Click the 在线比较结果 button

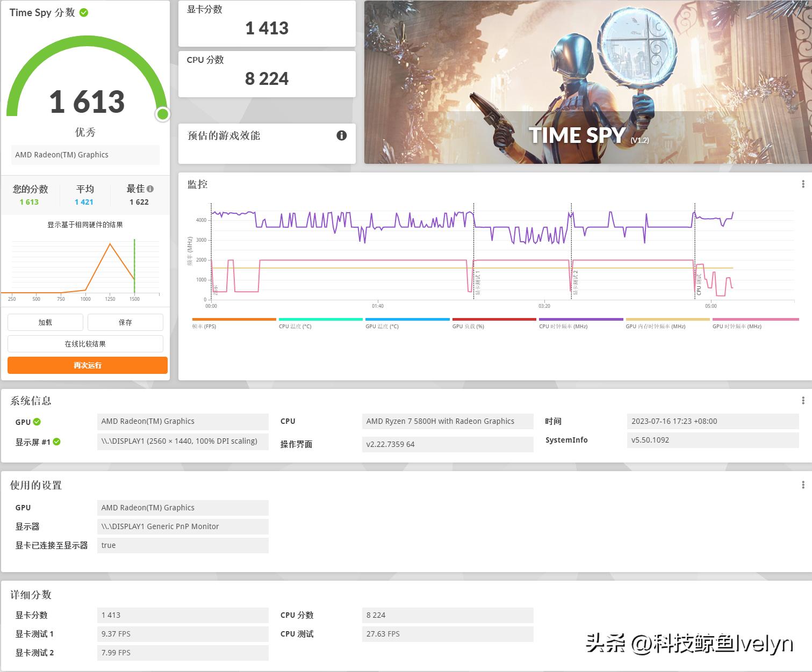[85, 343]
